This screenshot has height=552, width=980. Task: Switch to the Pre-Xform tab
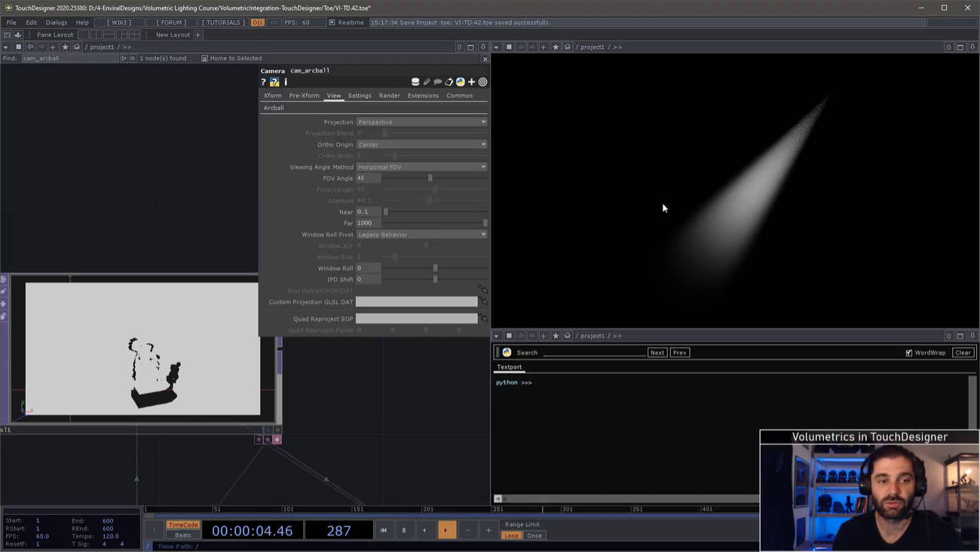coord(304,96)
